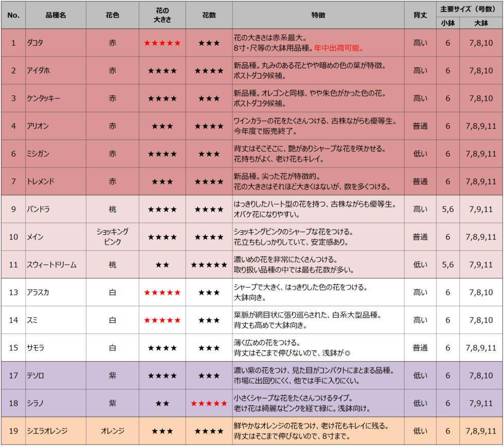Click the red star rating in アラスカ row
The width and height of the screenshot is (504, 447).
tap(162, 293)
